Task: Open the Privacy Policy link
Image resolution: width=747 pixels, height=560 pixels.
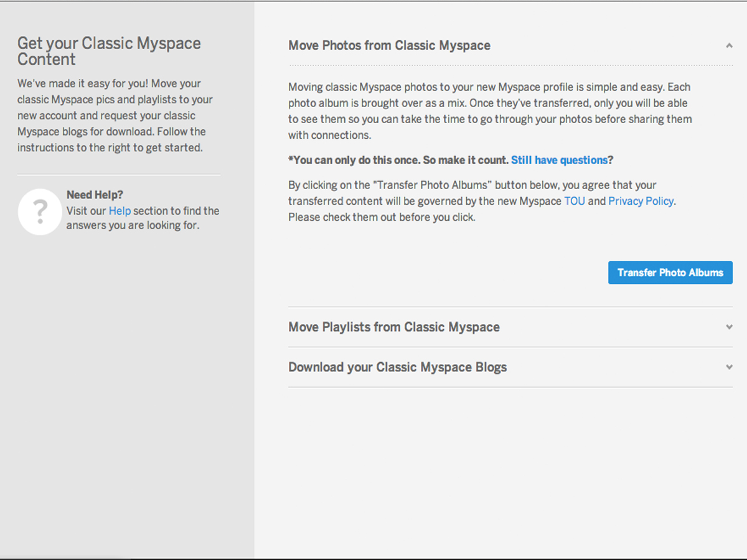Action: point(641,201)
